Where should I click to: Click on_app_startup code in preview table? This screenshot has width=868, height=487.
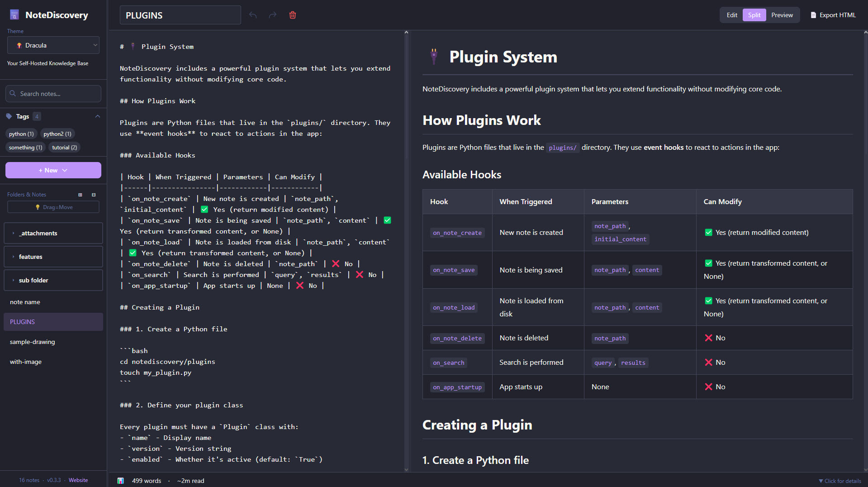(x=457, y=387)
